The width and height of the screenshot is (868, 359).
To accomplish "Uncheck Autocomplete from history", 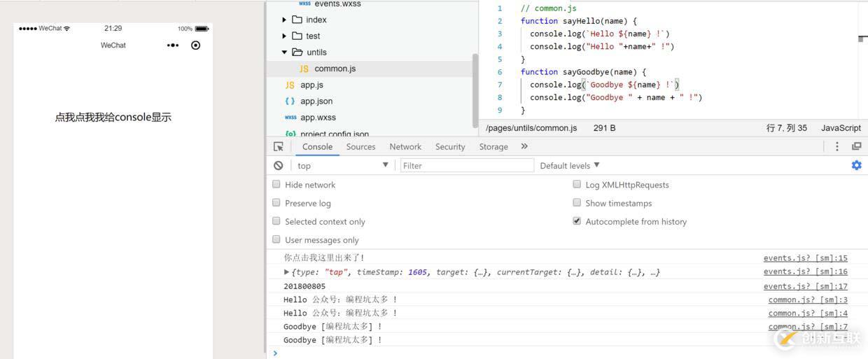I will (577, 221).
